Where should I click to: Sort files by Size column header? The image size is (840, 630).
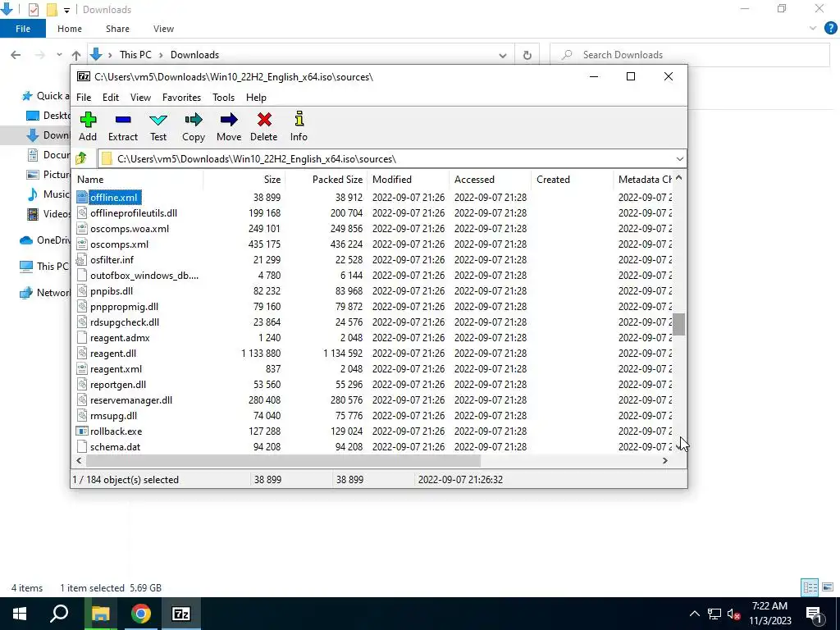click(x=244, y=180)
